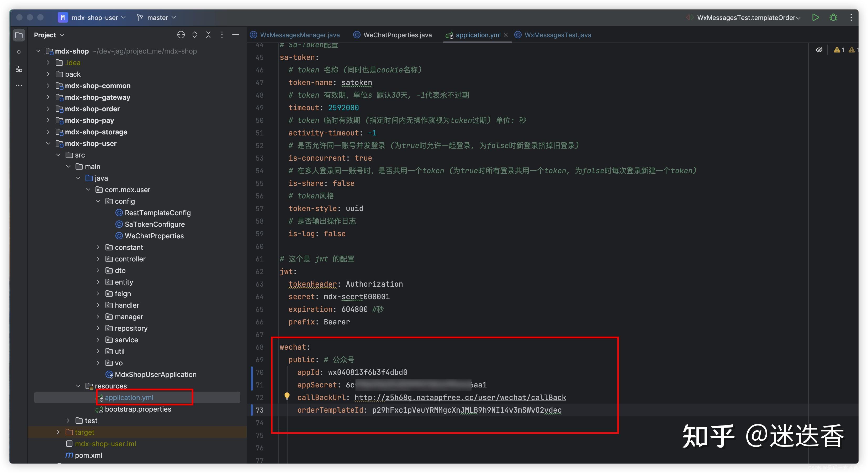This screenshot has height=473, width=868.
Task: Open RestTemplateConfig class
Action: pyautogui.click(x=157, y=213)
